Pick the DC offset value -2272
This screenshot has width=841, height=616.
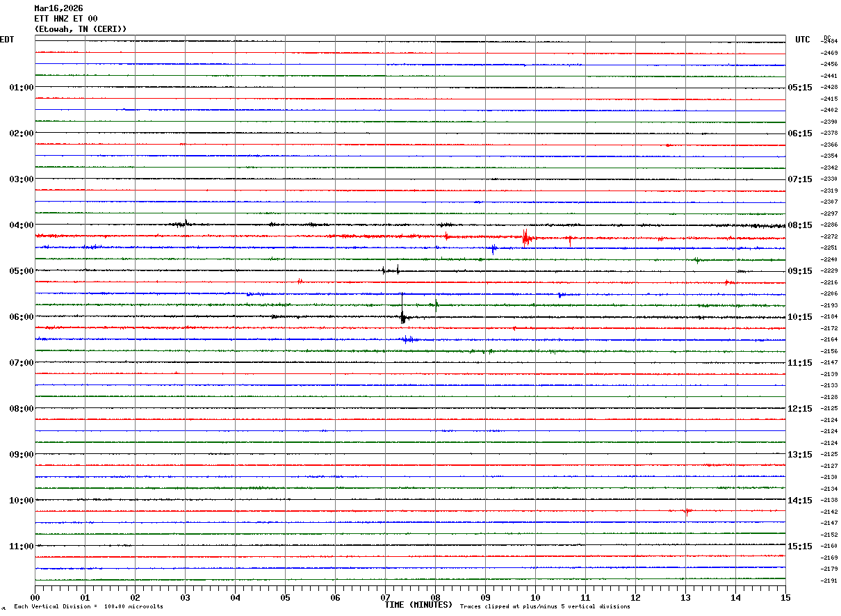[829, 237]
